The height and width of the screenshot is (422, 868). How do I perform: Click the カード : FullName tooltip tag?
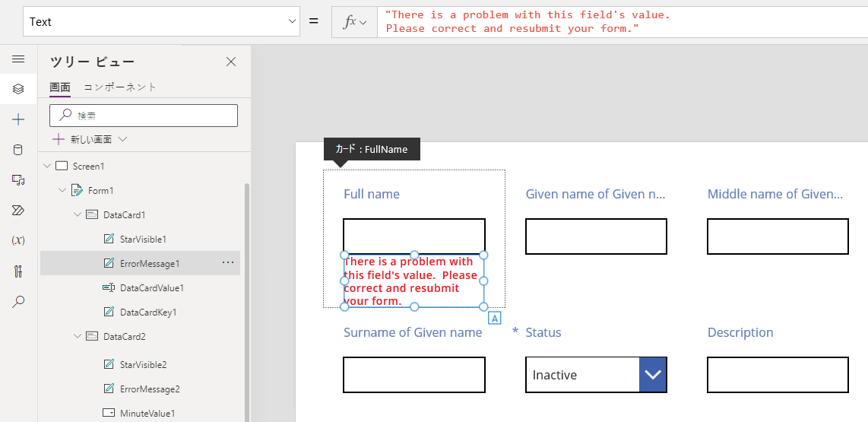coord(372,149)
